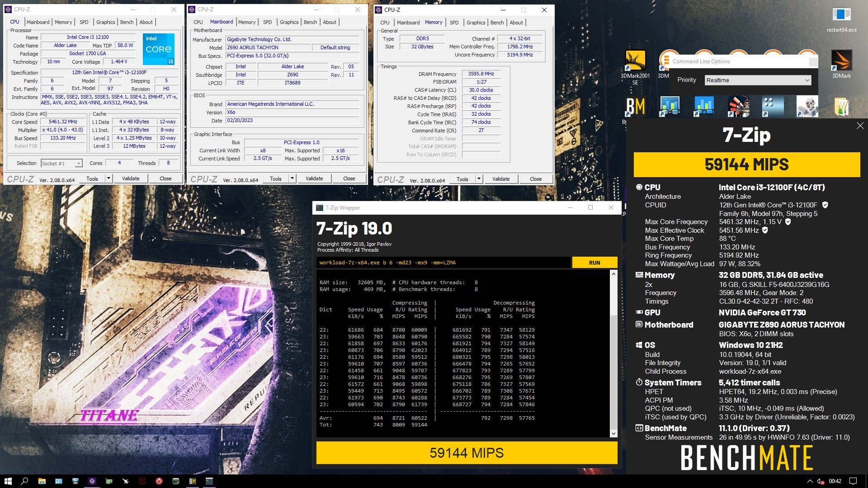Click the Intel Core logo in CPU-Z
Image resolution: width=868 pixels, height=488 pixels.
point(159,49)
